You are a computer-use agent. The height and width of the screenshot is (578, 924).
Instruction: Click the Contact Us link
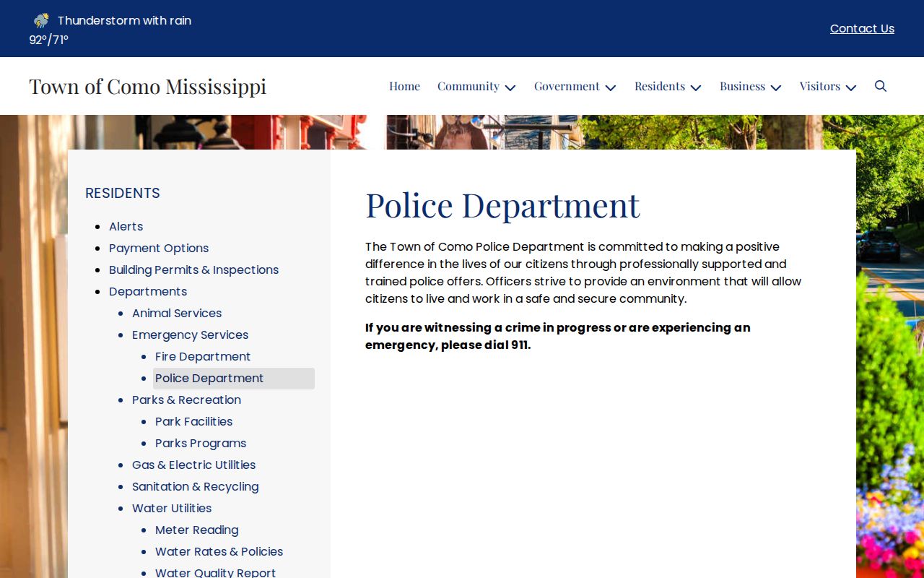point(862,28)
